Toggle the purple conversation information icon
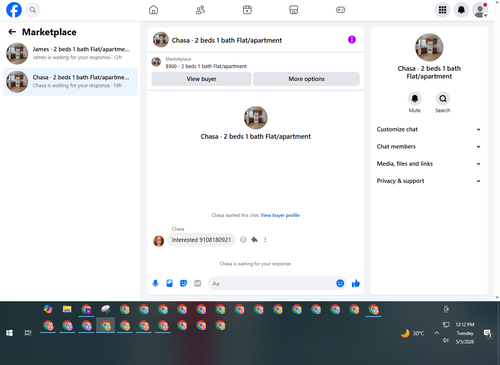The width and height of the screenshot is (500, 365). (352, 40)
